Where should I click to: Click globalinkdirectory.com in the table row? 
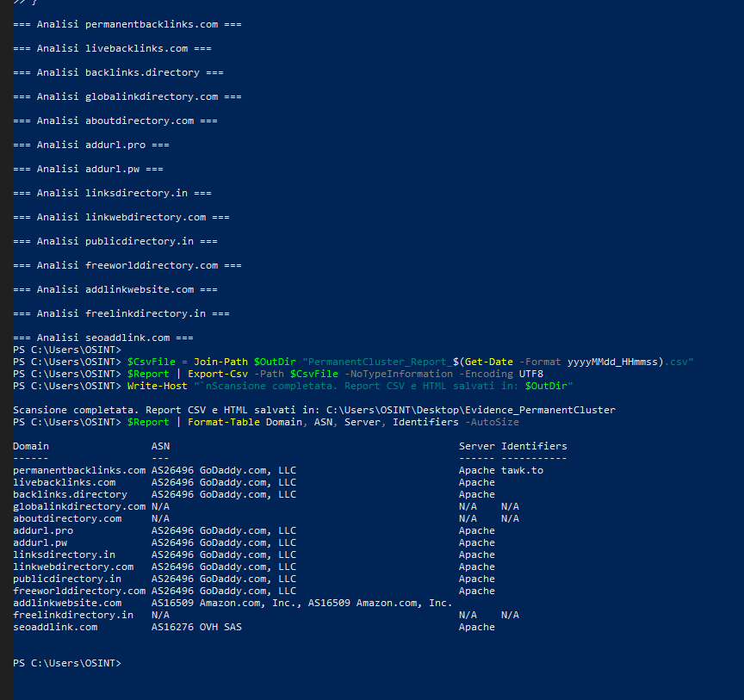click(x=79, y=506)
